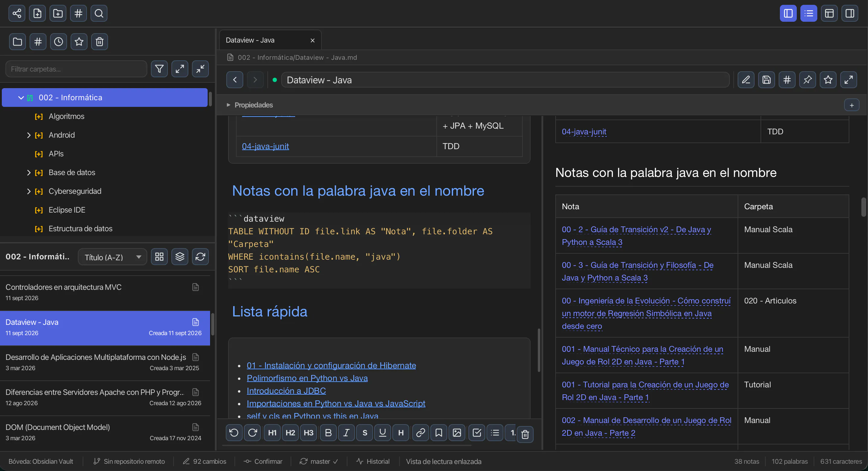The width and height of the screenshot is (868, 471).
Task: Collapse all folders with the shrink arrows icon
Action: coord(200,69)
